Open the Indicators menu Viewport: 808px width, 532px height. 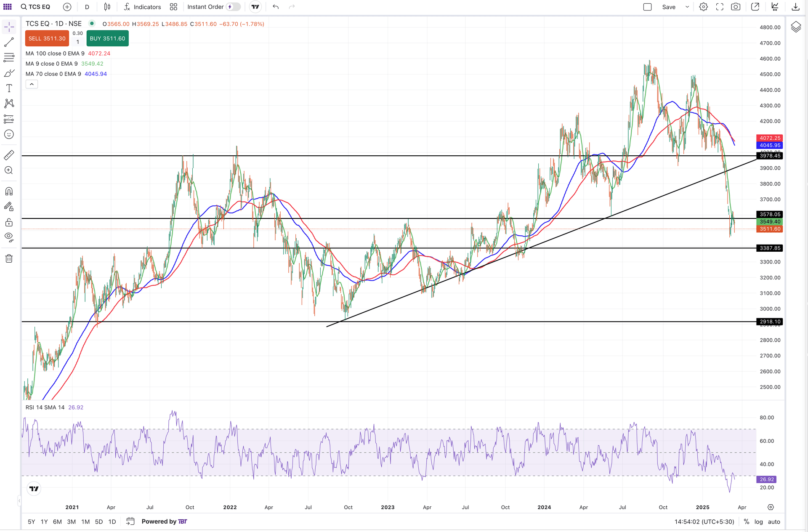(142, 7)
